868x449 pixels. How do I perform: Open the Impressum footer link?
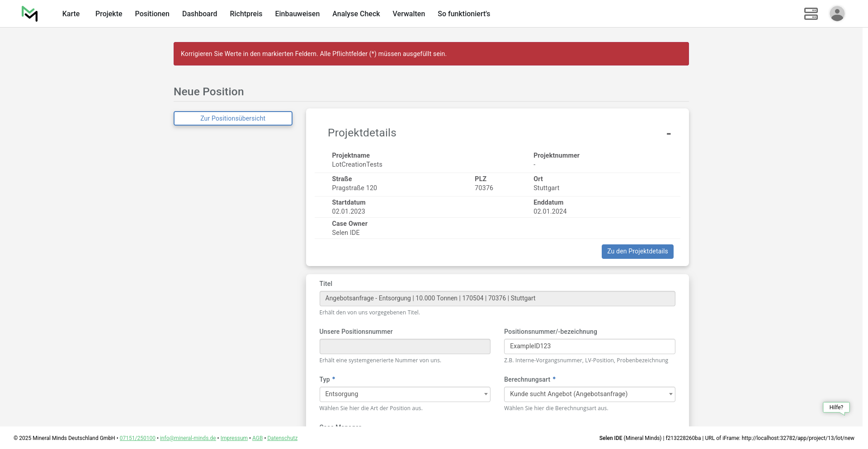tap(234, 438)
